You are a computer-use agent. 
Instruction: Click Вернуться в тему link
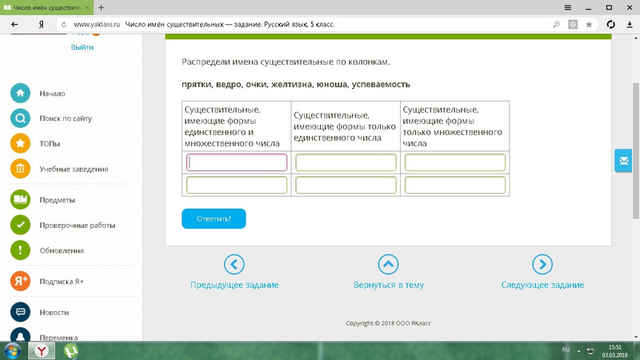click(x=389, y=285)
